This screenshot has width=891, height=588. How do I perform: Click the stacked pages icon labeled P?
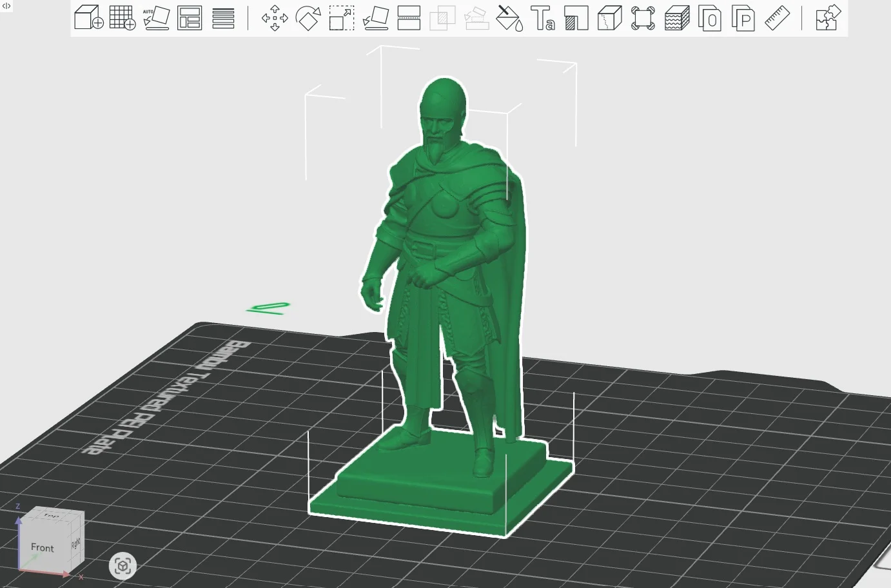[x=743, y=18]
